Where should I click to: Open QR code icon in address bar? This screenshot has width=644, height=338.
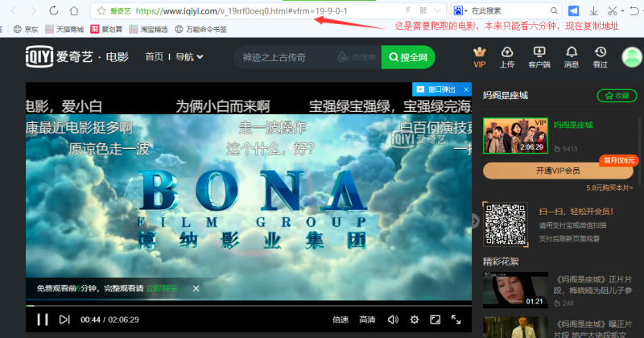tap(423, 10)
